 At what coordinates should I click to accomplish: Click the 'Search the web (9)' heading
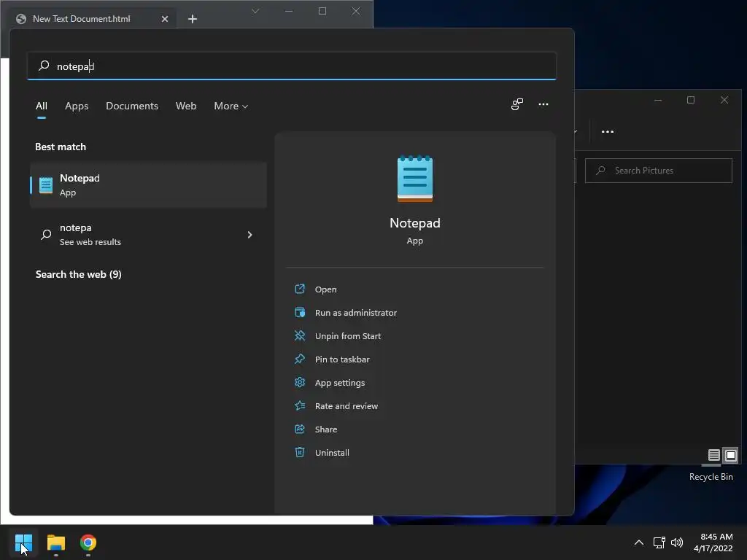pos(79,275)
